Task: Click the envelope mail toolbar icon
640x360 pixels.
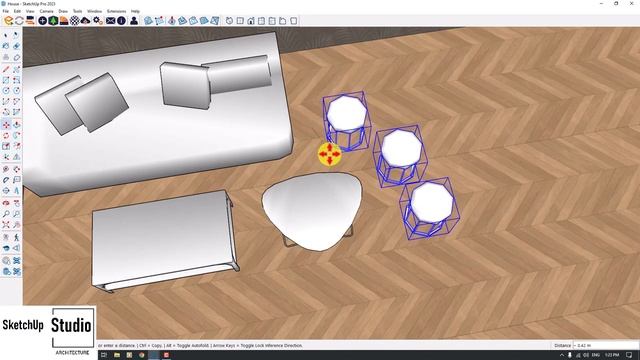Action: tap(110, 20)
